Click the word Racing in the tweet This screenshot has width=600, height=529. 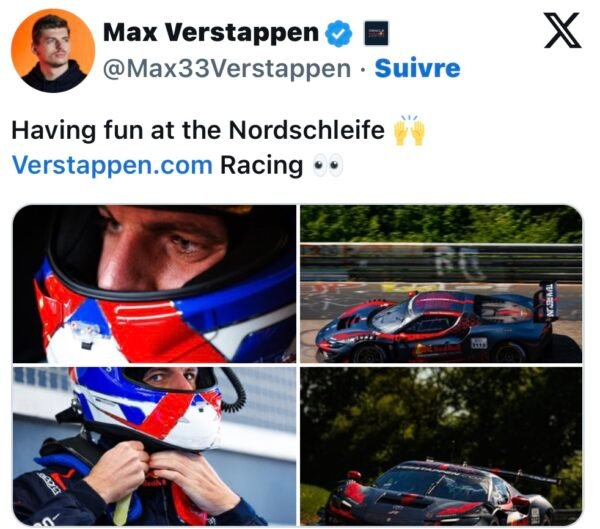pyautogui.click(x=262, y=166)
